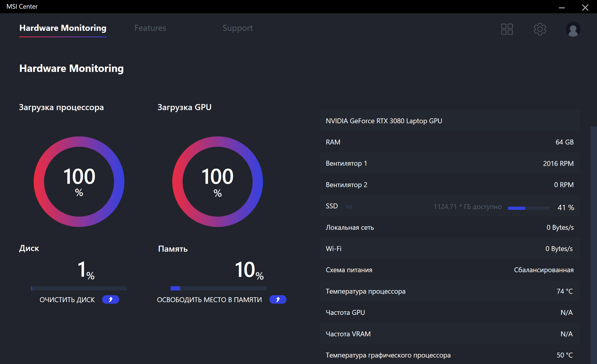597x364 pixels.
Task: Select the Hardware Monitoring tab
Action: [63, 28]
